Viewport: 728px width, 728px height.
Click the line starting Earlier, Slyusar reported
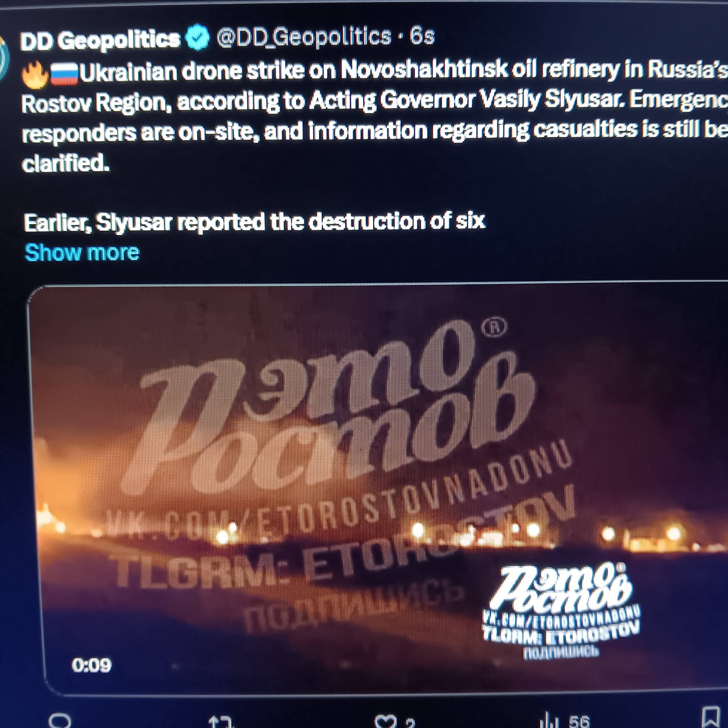click(255, 222)
